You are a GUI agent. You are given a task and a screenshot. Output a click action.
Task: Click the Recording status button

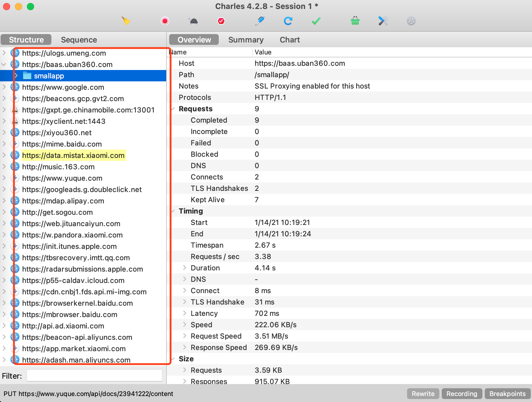(x=462, y=394)
